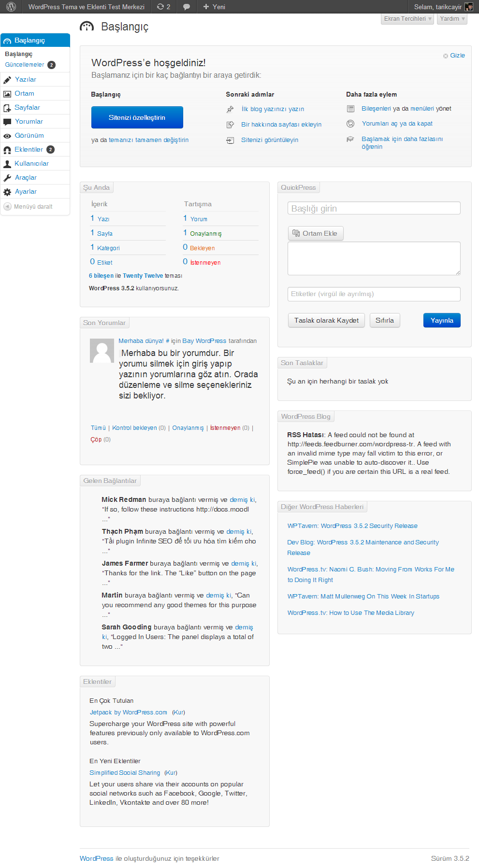
Task: Click the widgets icon beside Bileşenleri
Action: [350, 109]
